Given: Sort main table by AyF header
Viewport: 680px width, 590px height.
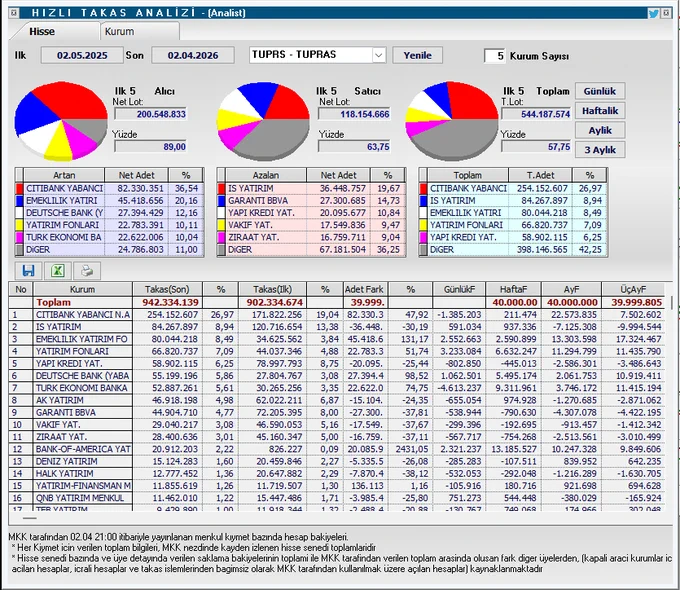Looking at the screenshot, I should point(571,289).
